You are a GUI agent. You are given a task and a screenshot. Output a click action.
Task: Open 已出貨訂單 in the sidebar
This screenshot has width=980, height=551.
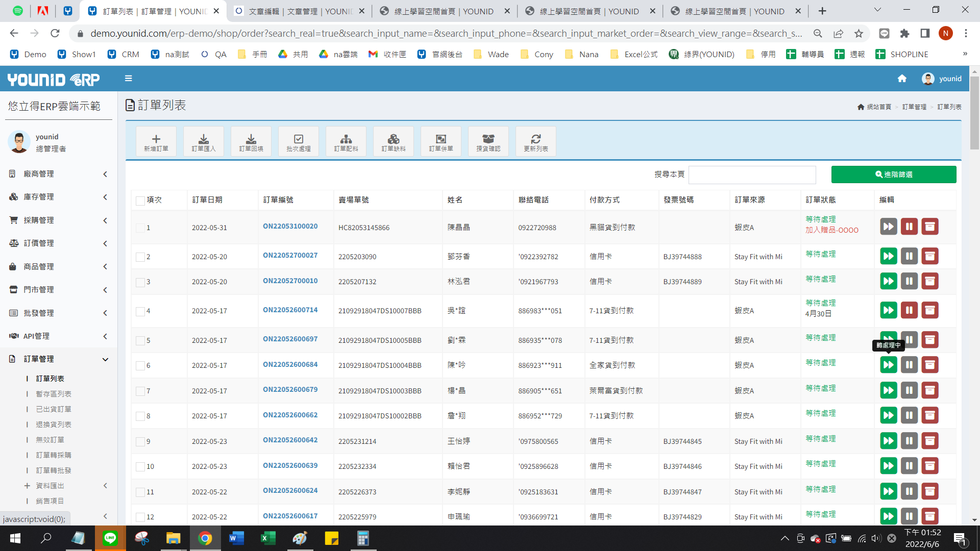point(53,409)
